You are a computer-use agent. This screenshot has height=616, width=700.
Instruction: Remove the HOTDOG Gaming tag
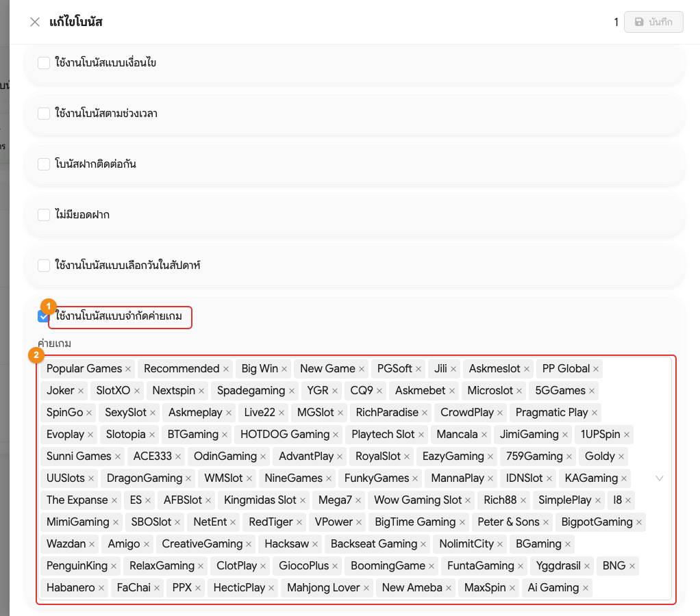point(336,435)
